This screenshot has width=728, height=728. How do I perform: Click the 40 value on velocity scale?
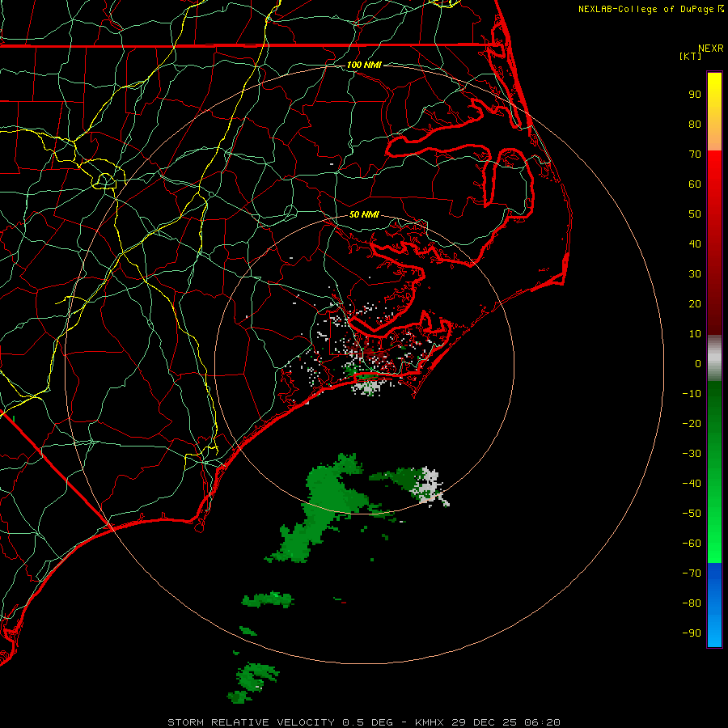tap(695, 244)
